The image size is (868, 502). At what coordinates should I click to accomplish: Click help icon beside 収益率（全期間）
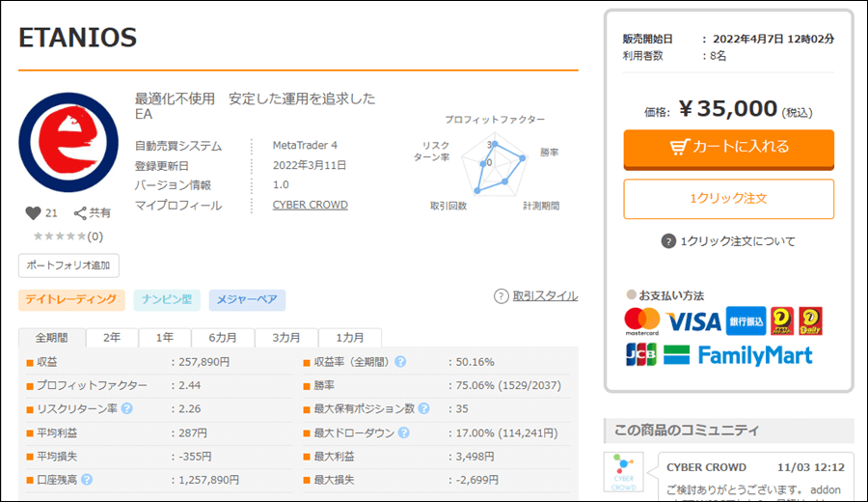(400, 362)
